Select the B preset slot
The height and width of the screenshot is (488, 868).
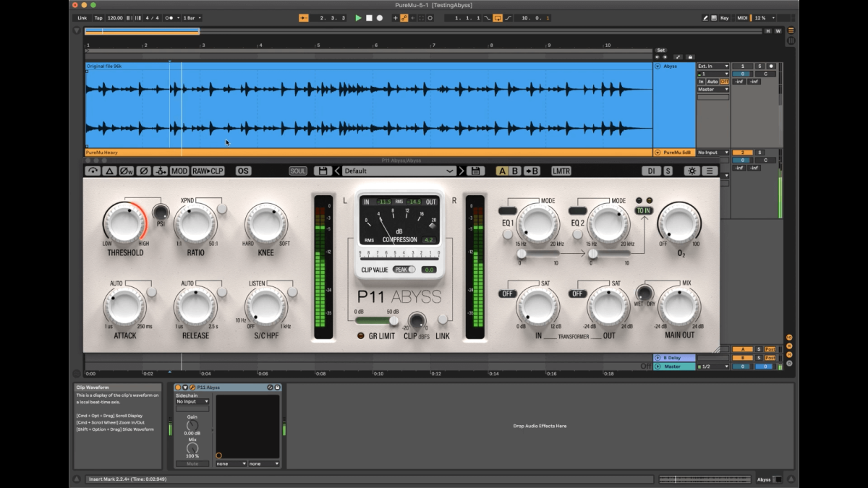tap(515, 171)
